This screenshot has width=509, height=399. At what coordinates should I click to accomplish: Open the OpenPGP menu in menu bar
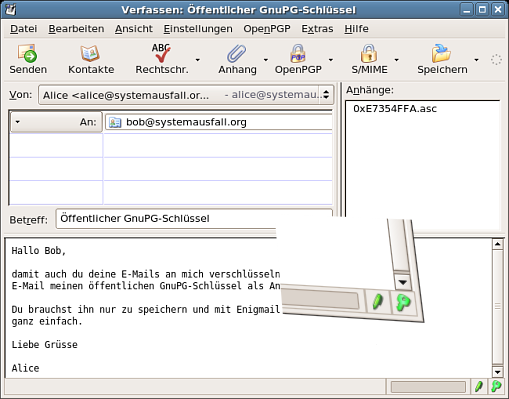(267, 29)
